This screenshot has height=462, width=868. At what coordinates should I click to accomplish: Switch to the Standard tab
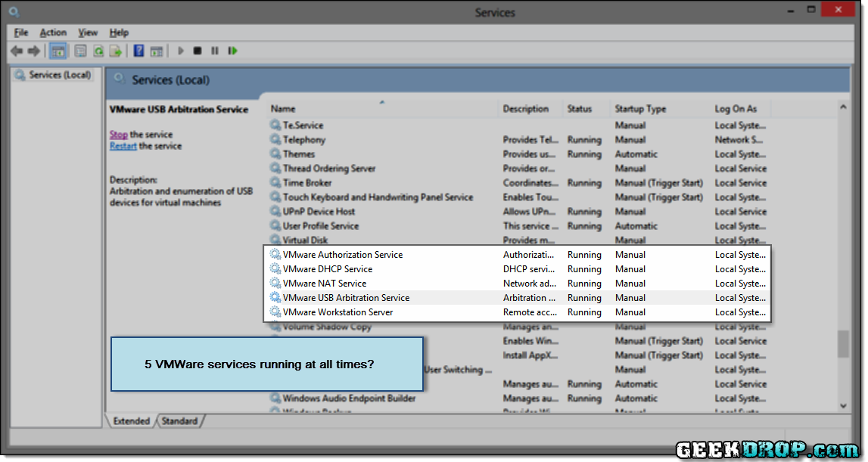click(179, 421)
